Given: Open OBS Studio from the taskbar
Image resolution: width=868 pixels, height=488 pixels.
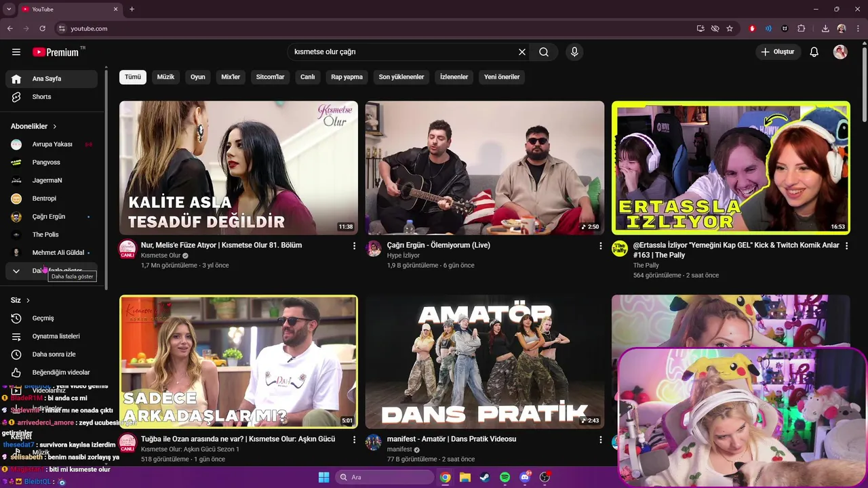Looking at the screenshot, I should [x=545, y=477].
